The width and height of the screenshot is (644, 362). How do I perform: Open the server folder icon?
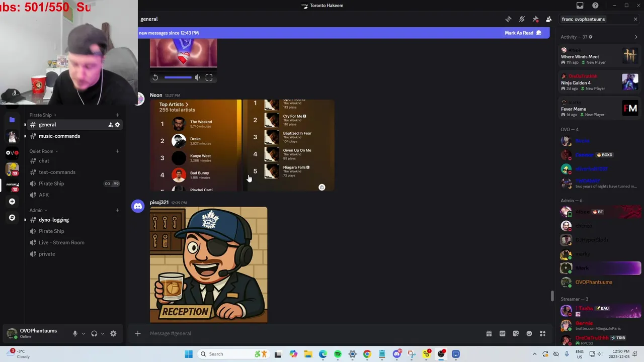click(12, 120)
